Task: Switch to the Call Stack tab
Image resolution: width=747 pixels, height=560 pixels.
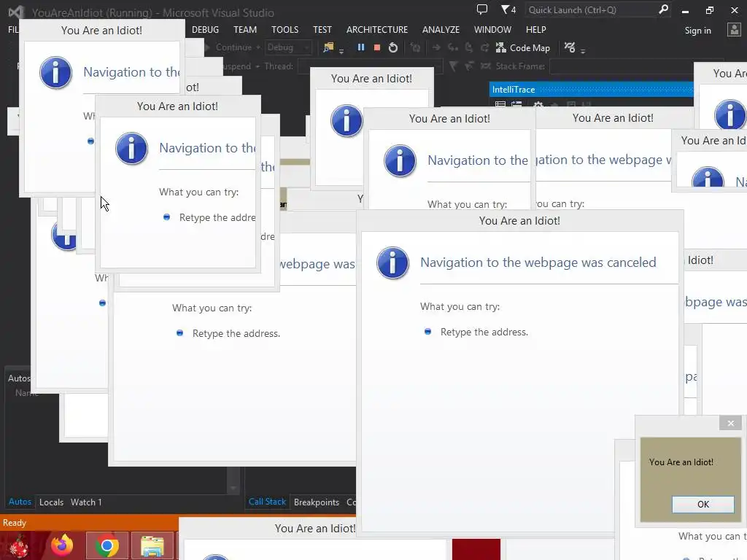Action: coord(267,502)
